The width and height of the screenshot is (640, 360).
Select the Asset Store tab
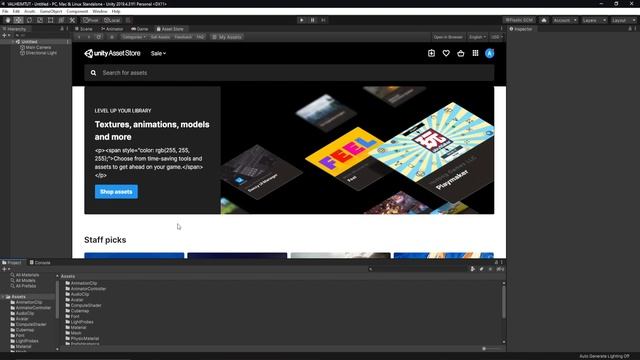coord(170,29)
